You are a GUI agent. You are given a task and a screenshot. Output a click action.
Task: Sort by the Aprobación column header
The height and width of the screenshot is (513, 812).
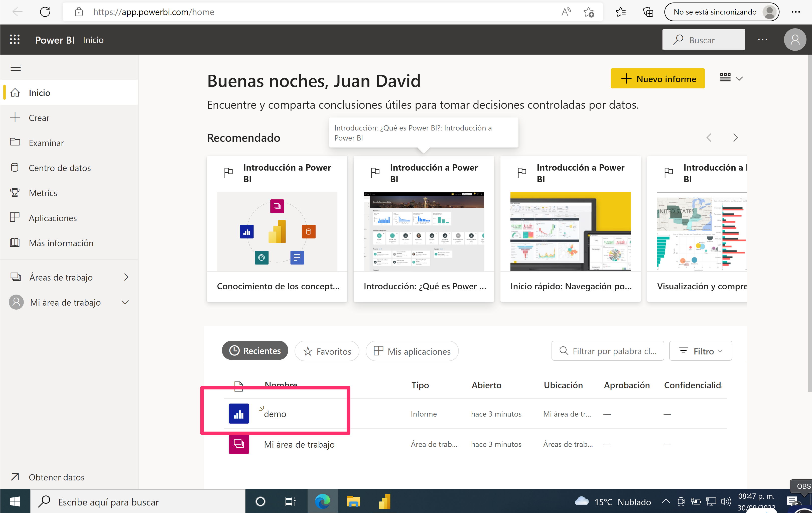pos(627,385)
